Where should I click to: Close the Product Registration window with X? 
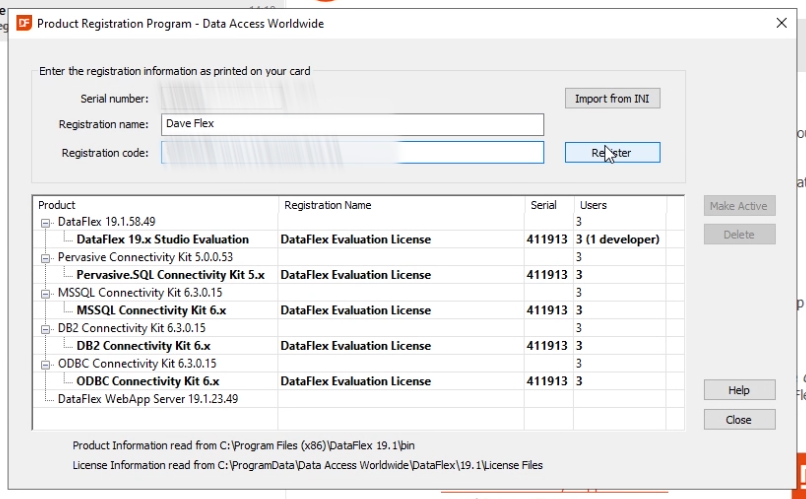point(781,23)
